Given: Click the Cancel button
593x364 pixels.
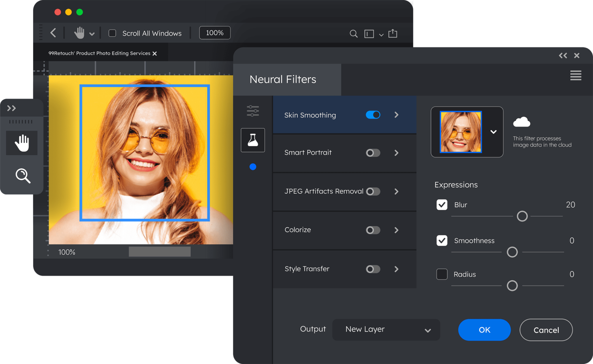Looking at the screenshot, I should click(x=546, y=330).
